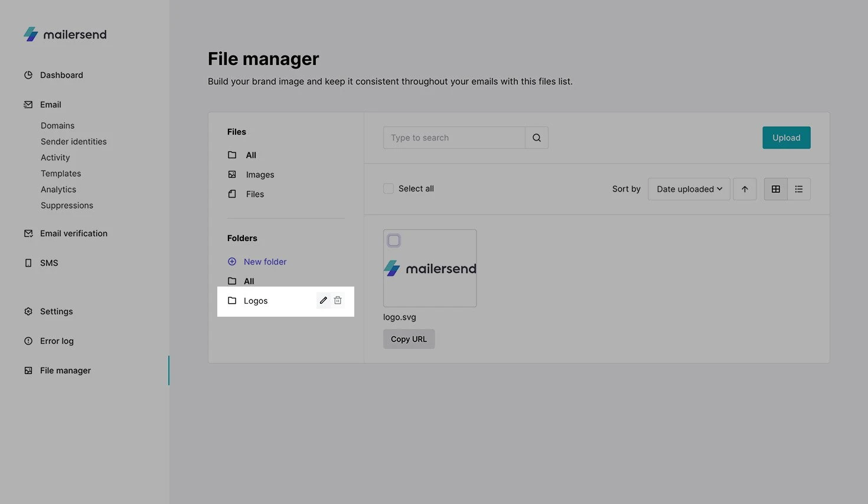The height and width of the screenshot is (504, 868).
Task: Go to Templates under Email
Action: tap(61, 174)
